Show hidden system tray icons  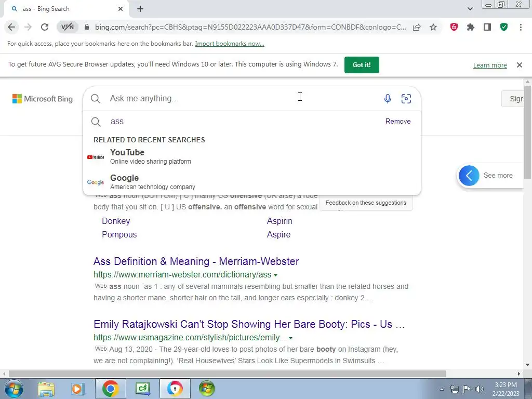[442, 389]
